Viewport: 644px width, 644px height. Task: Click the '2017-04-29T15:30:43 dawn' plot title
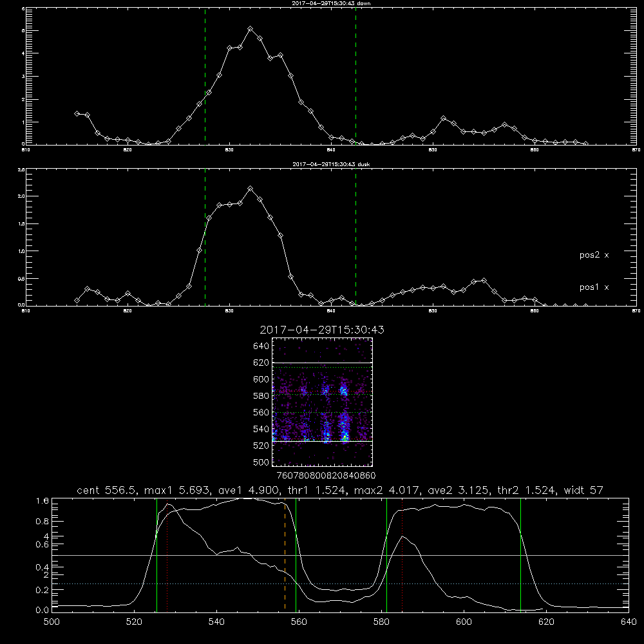click(331, 3)
